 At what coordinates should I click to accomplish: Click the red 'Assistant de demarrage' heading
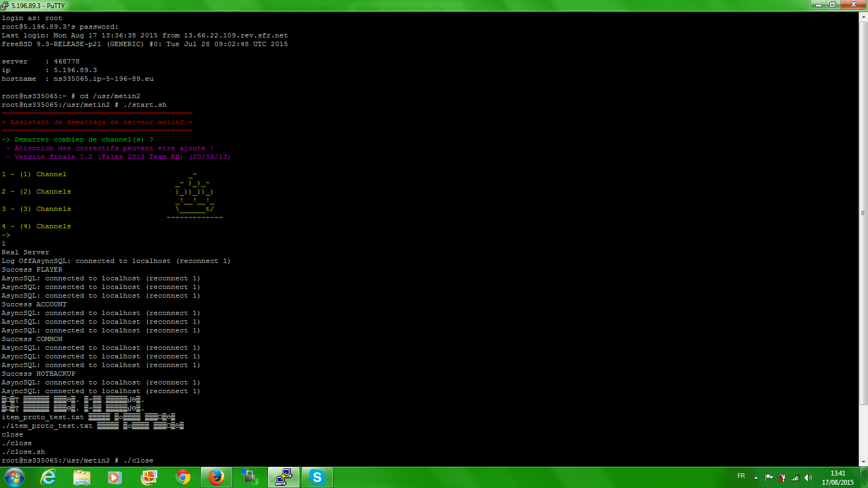(x=97, y=122)
